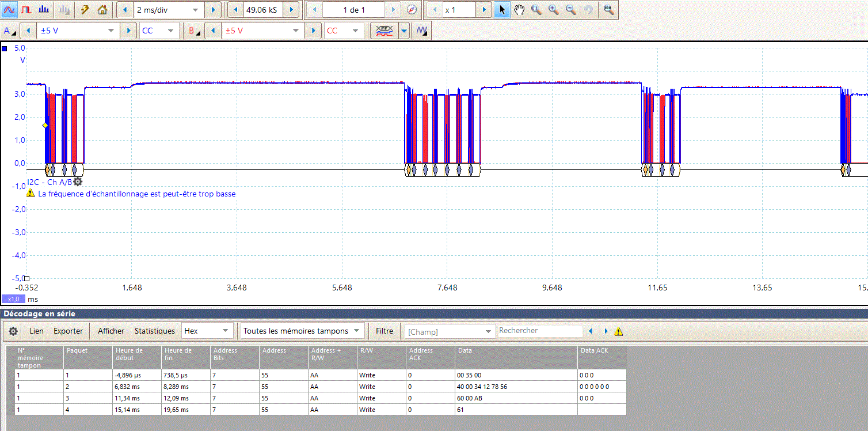868x431 pixels.
Task: Click the zoom to 100% icon
Action: [608, 10]
